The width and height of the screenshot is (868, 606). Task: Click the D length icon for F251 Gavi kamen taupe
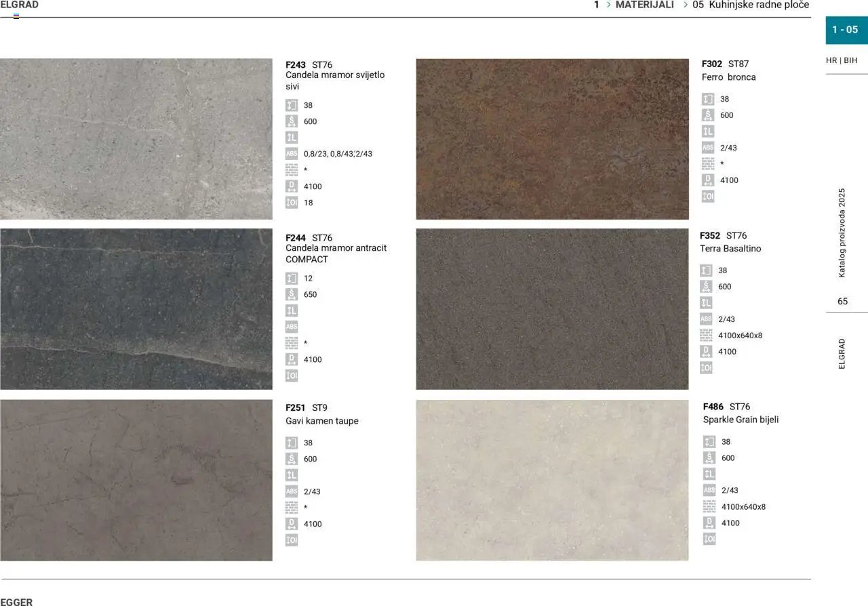click(292, 523)
